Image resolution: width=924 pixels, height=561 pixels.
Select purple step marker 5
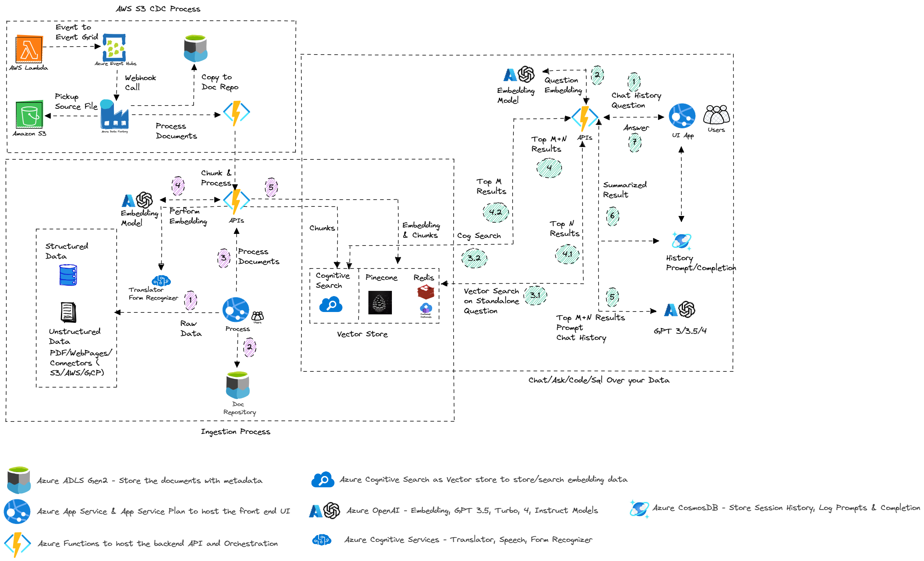coord(271,187)
